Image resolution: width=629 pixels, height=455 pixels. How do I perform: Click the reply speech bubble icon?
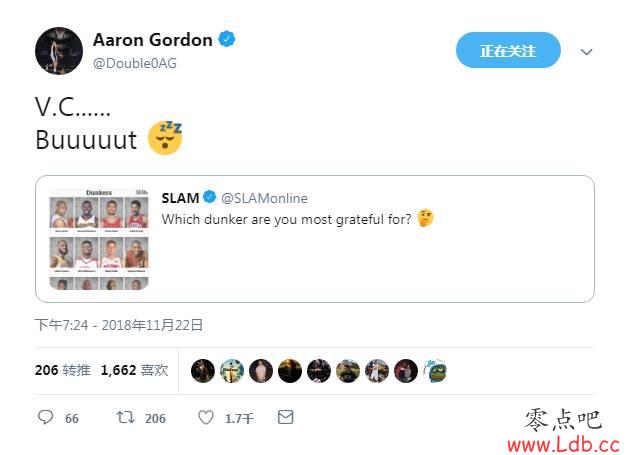pos(45,417)
